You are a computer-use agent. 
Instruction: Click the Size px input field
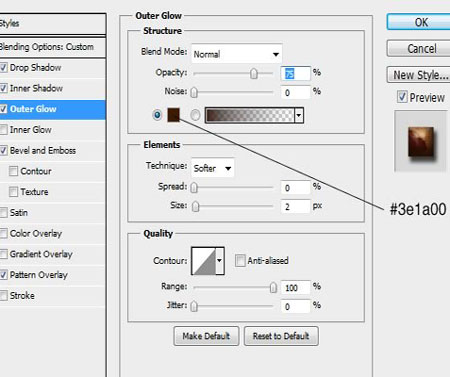click(x=296, y=207)
